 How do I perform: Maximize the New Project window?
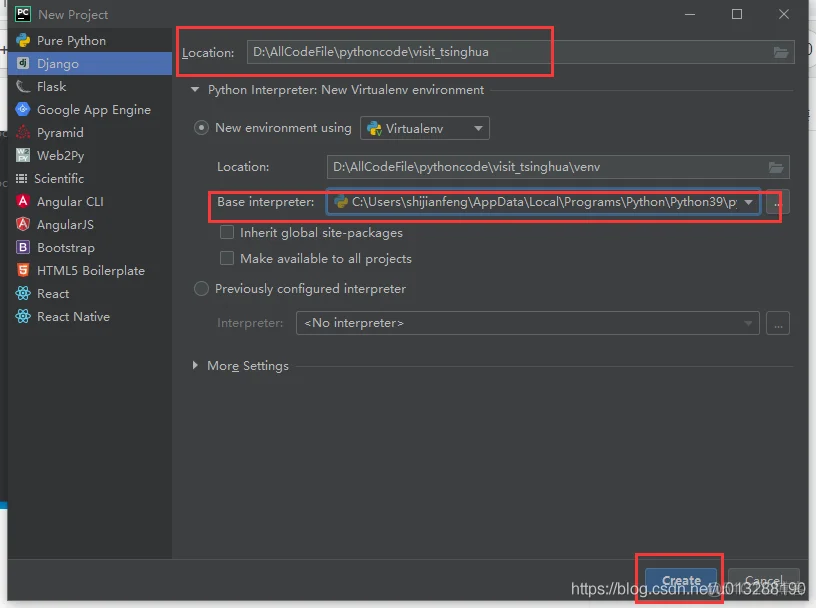737,14
